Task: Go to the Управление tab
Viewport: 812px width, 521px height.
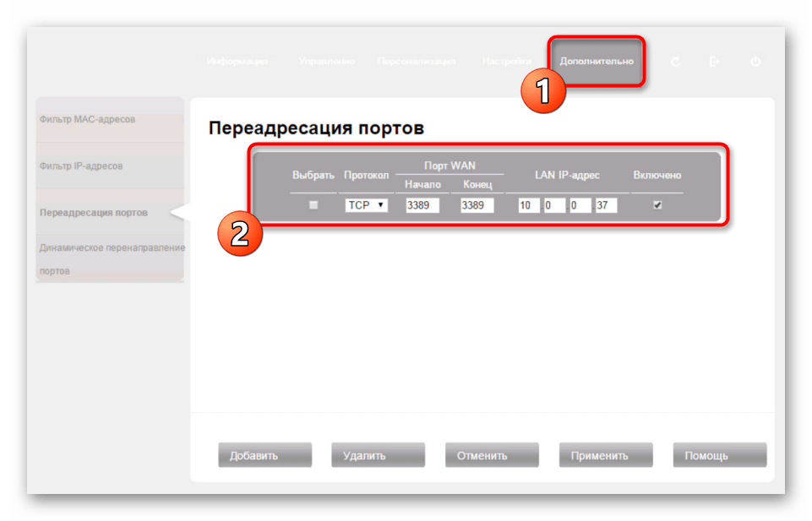Action: click(x=326, y=62)
